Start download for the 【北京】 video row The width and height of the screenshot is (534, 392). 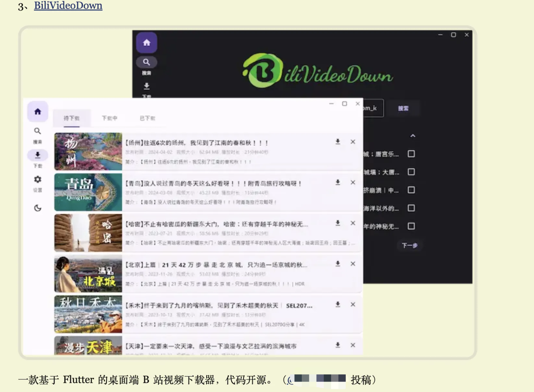click(x=338, y=264)
